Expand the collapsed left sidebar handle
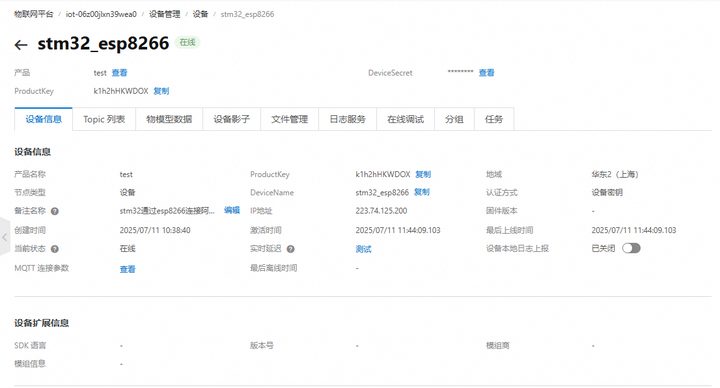Viewport: 720px width, 388px height. tap(4, 237)
